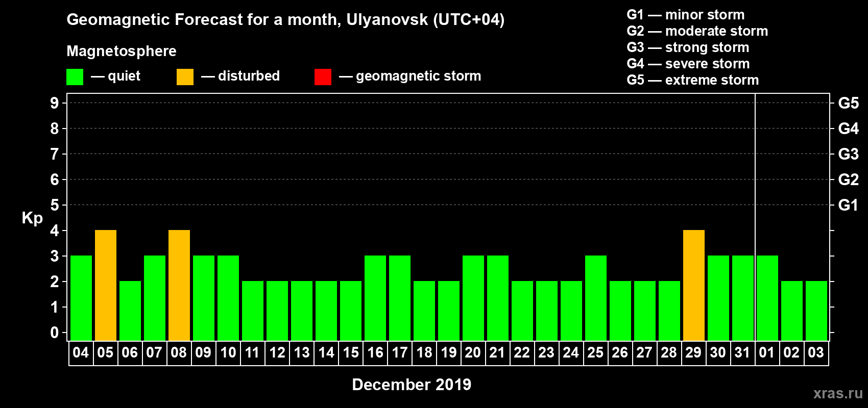
Task: Click the green bar above day 25
Action: pyautogui.click(x=596, y=298)
